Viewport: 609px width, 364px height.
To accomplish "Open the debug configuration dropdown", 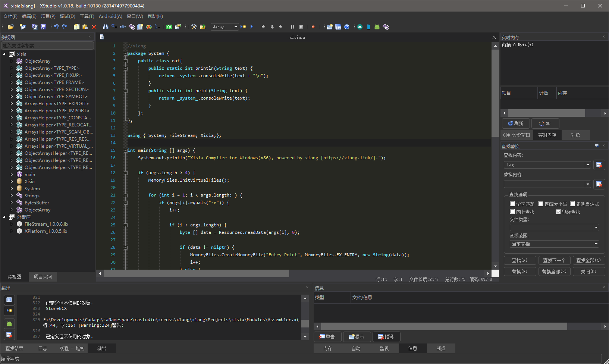I will tap(235, 27).
